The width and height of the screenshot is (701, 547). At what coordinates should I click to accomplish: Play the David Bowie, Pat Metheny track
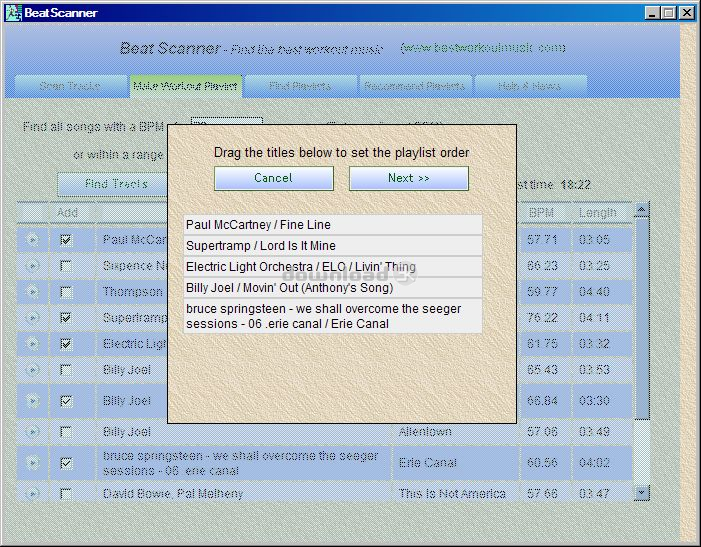click(x=32, y=493)
